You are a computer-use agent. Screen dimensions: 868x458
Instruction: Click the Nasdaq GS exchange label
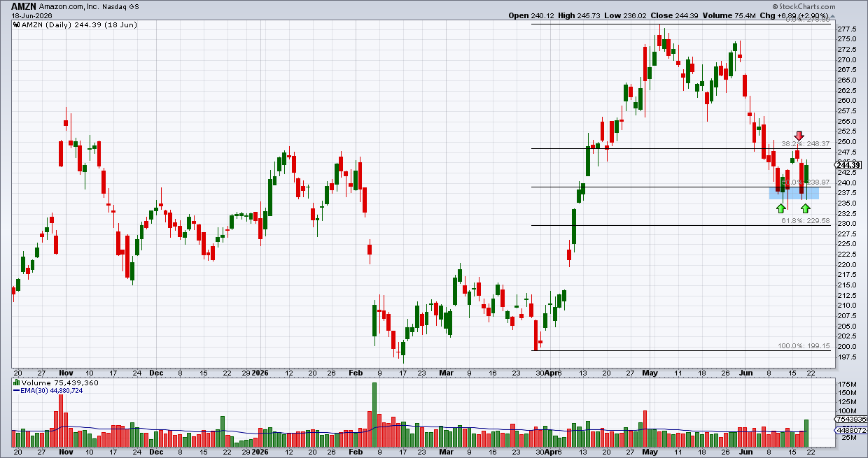point(120,6)
